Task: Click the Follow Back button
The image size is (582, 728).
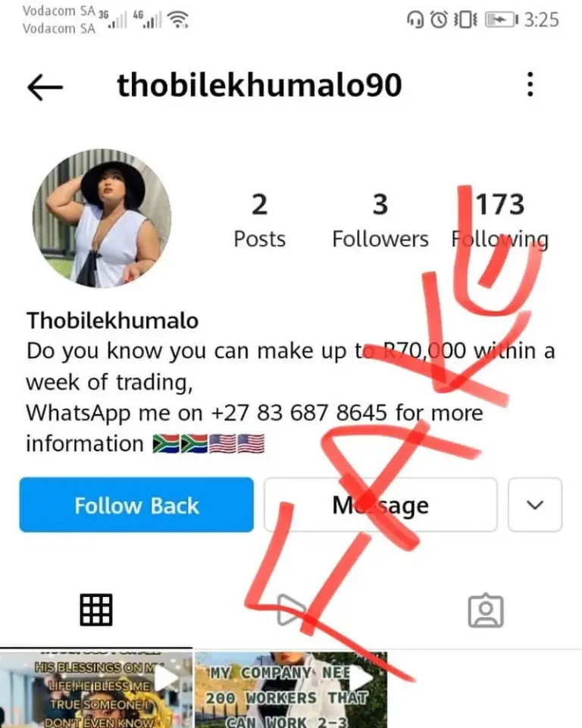Action: pyautogui.click(x=136, y=505)
